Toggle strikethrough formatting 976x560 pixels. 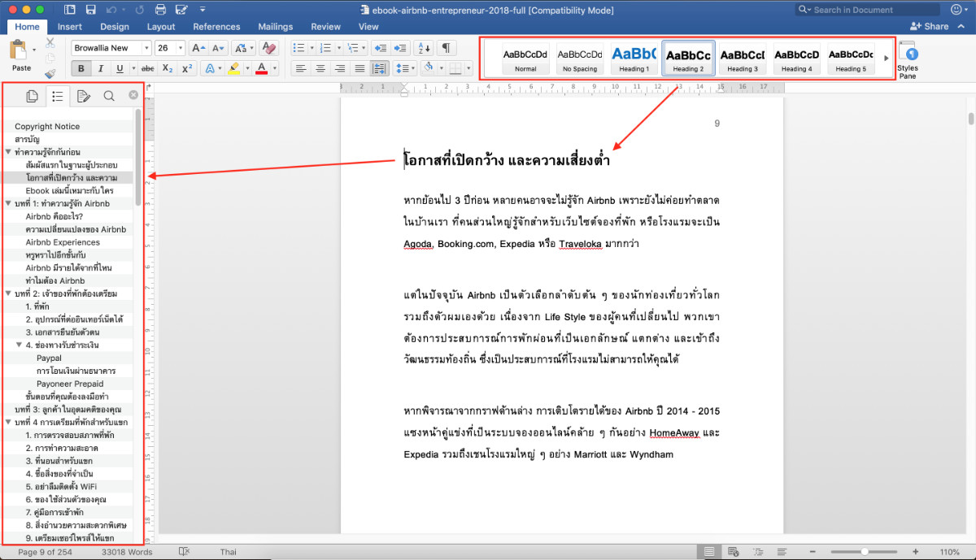pos(148,68)
